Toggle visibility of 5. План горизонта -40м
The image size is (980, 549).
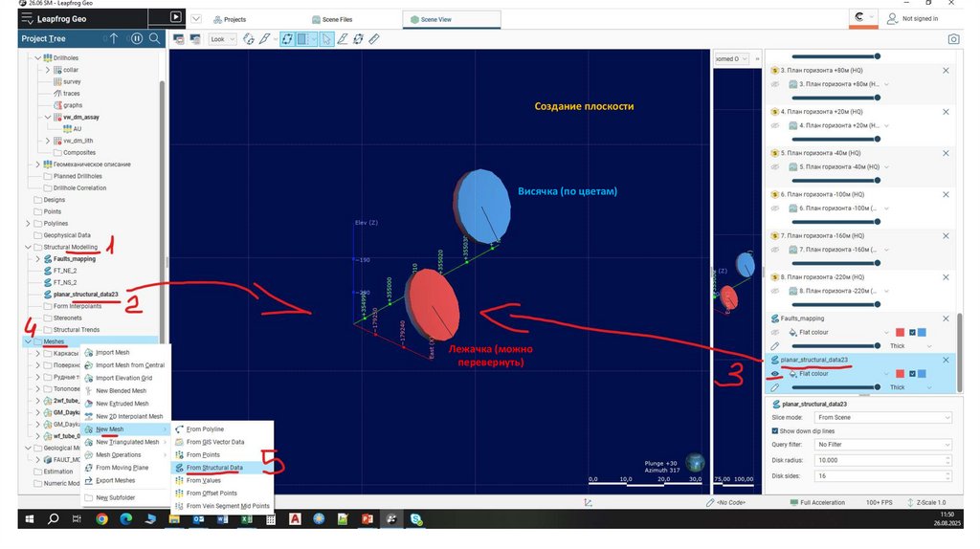[775, 166]
